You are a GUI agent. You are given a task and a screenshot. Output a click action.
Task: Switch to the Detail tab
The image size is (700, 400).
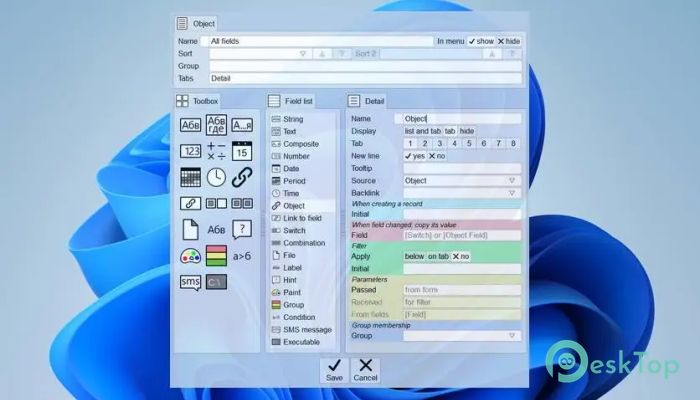366,101
